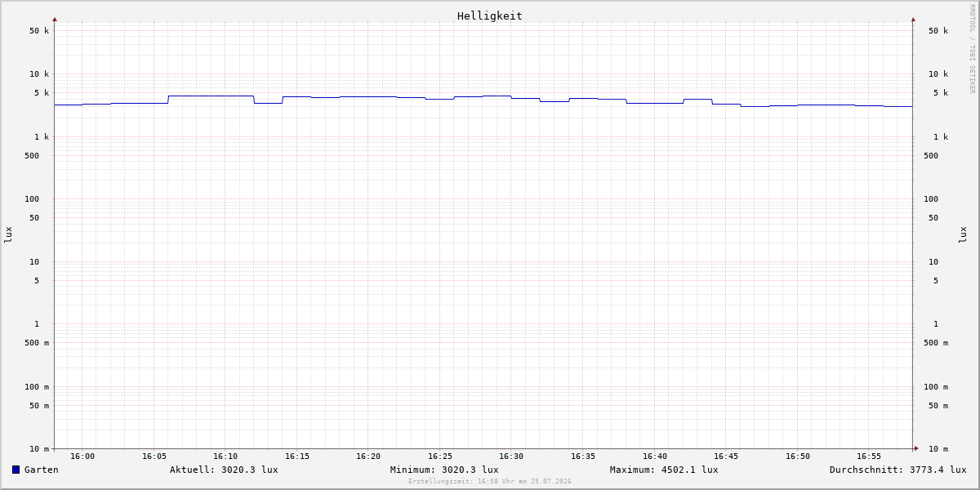Click the left 10 k axis tick label
Image resolution: width=980 pixels, height=490 pixels.
41,74
